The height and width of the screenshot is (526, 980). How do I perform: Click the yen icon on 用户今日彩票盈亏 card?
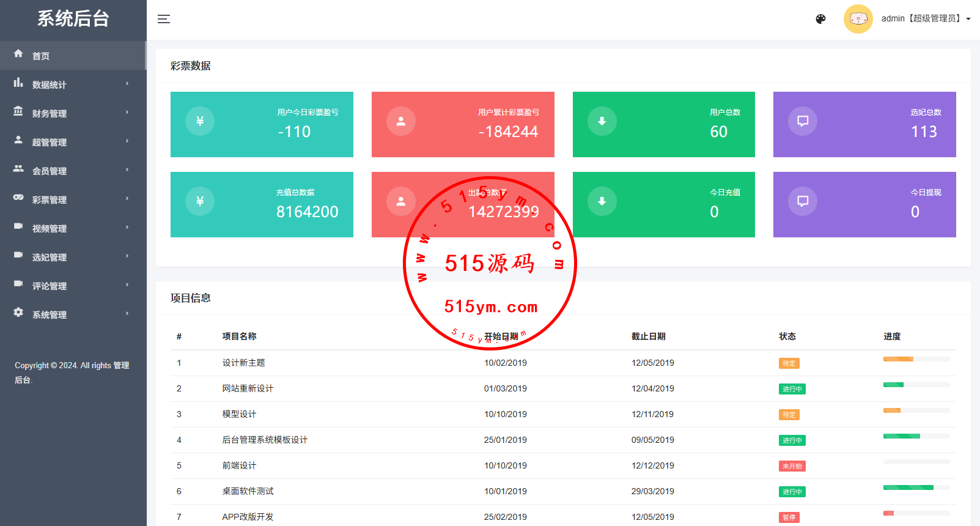tap(200, 121)
